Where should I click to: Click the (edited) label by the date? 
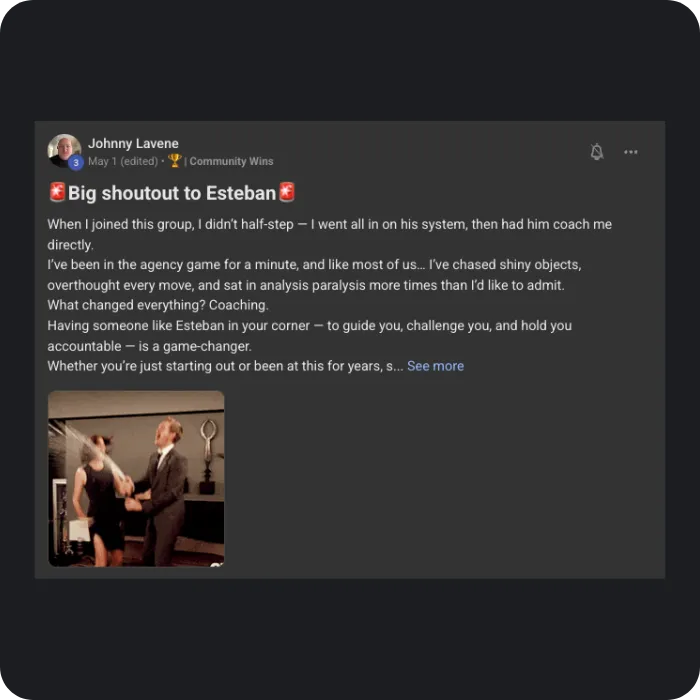(x=139, y=161)
